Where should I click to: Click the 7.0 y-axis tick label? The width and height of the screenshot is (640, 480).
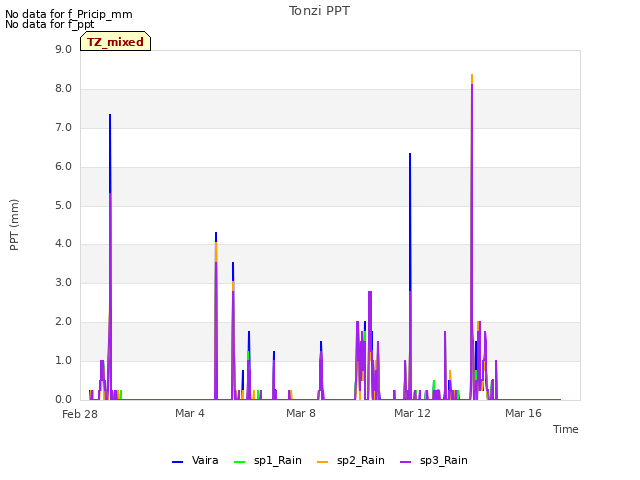coord(63,127)
